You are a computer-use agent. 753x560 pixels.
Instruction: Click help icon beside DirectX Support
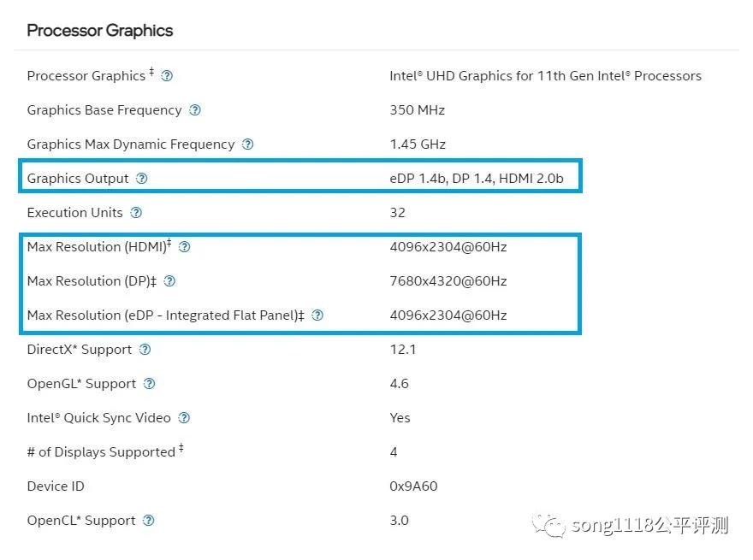pyautogui.click(x=145, y=350)
